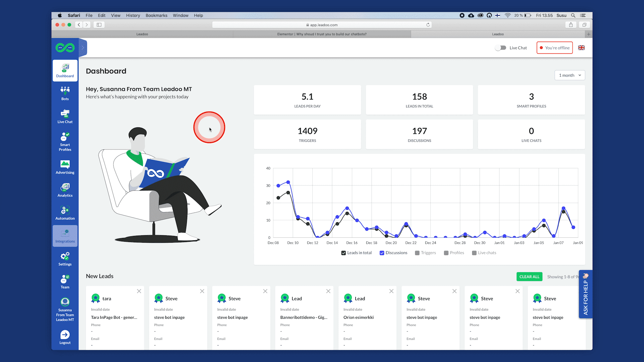Open the Bots section
The height and width of the screenshot is (362, 644).
pos(65,93)
